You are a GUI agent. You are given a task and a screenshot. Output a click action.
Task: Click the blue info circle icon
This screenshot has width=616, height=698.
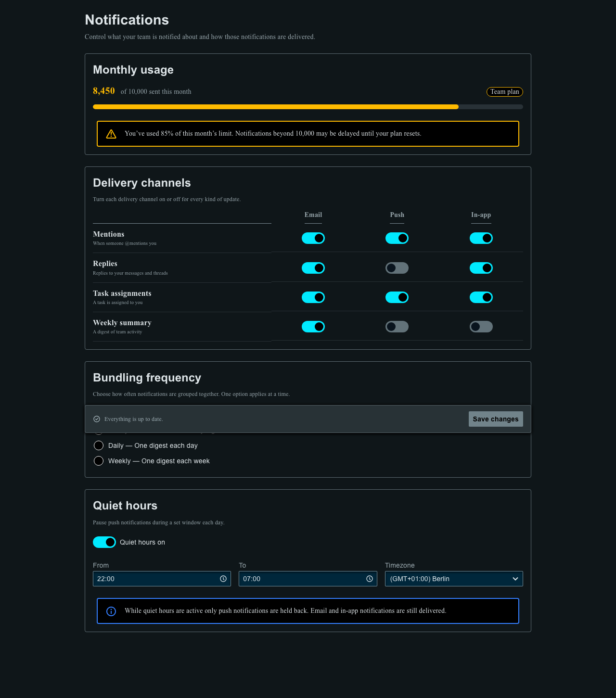tap(111, 611)
